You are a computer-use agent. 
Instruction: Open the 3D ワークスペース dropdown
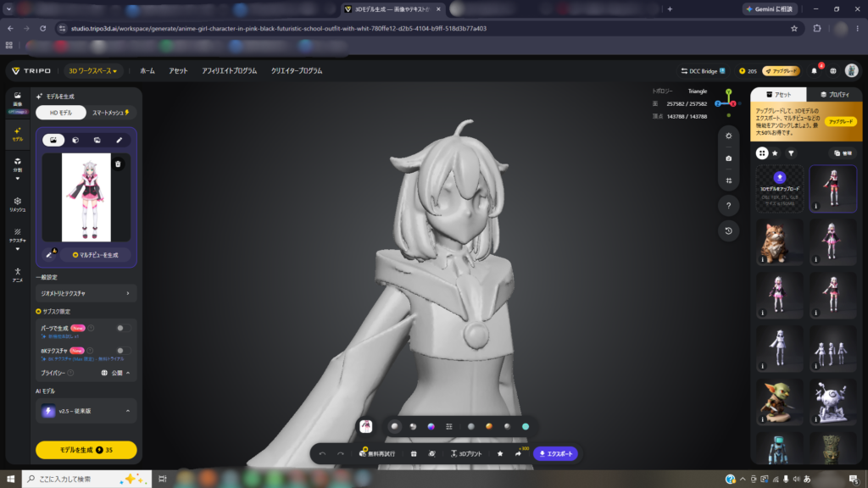click(x=92, y=71)
